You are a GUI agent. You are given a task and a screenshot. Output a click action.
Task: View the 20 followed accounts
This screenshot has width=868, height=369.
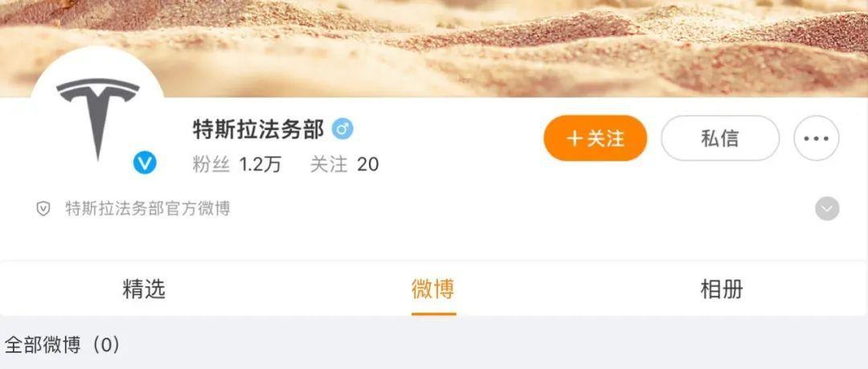tap(368, 165)
